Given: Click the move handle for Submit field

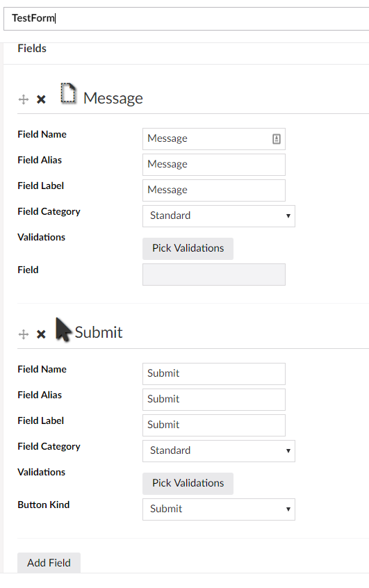Looking at the screenshot, I should pyautogui.click(x=24, y=334).
